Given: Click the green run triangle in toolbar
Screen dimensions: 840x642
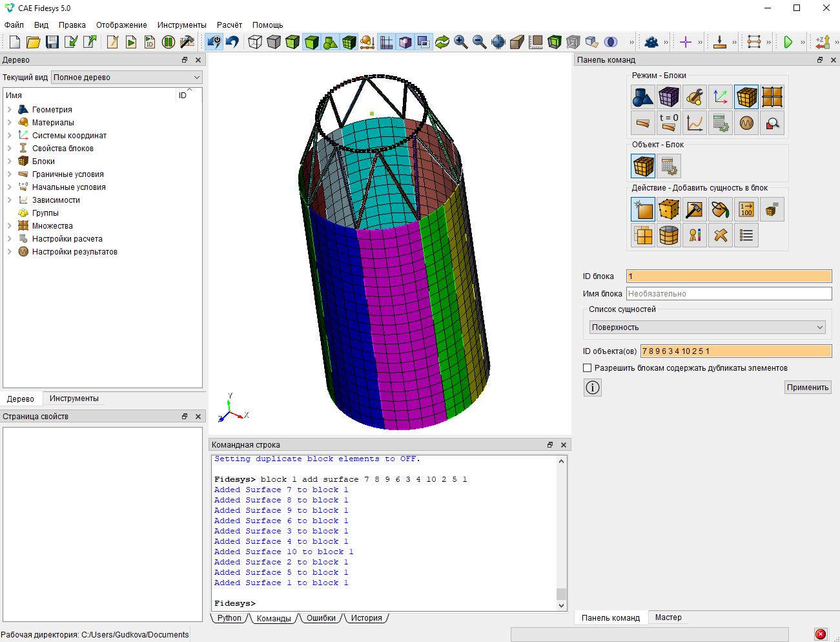Looking at the screenshot, I should (788, 42).
